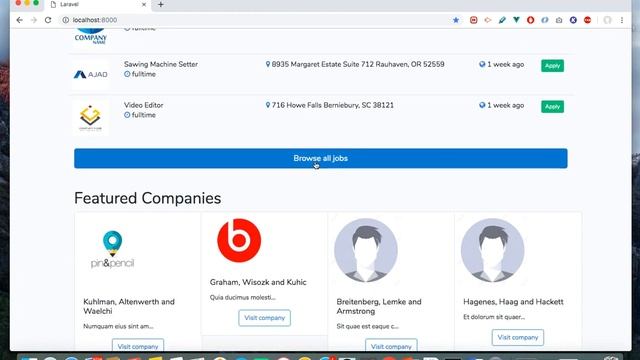The image size is (640, 360).
Task: Open the Video Editor job title
Action: [144, 105]
